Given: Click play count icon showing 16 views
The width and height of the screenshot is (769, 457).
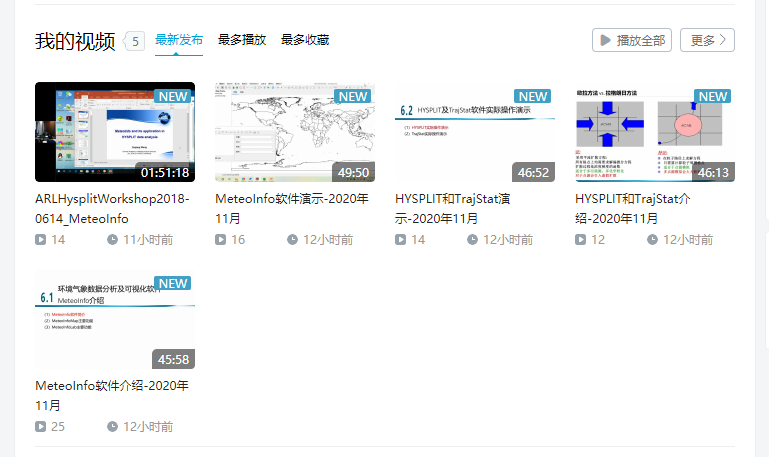Looking at the screenshot, I should coord(221,240).
